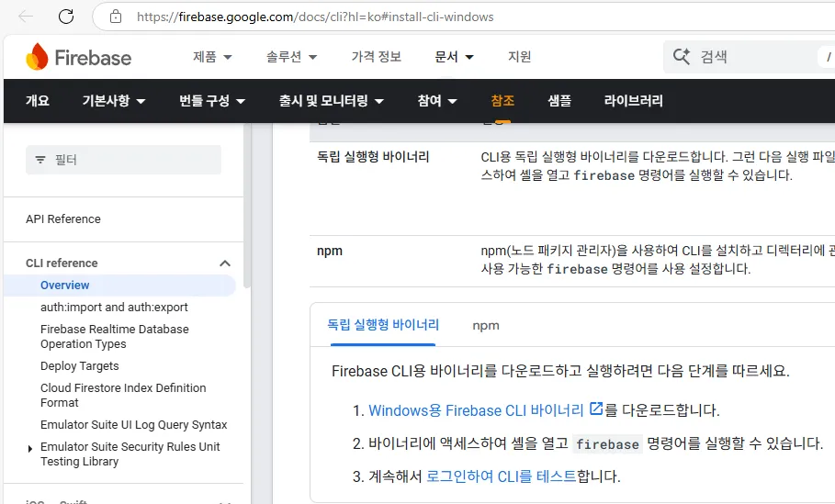Open Deploy Targets sidebar entry

tap(79, 366)
